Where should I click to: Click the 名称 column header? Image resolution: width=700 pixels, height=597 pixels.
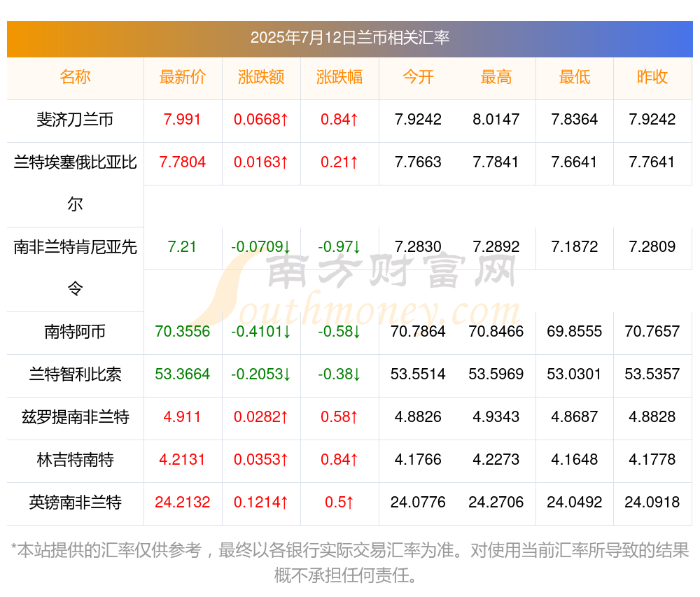point(75,77)
